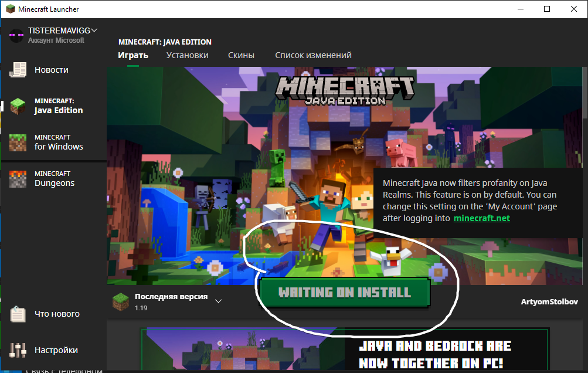Click the Что нового clipboard icon
Image resolution: width=588 pixels, height=373 pixels.
tap(18, 314)
